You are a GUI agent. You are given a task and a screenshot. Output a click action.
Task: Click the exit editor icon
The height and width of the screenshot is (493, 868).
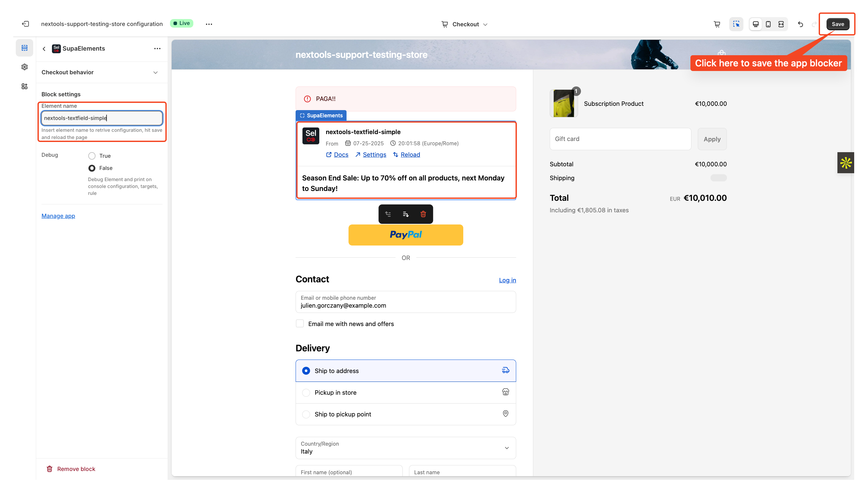tap(25, 24)
